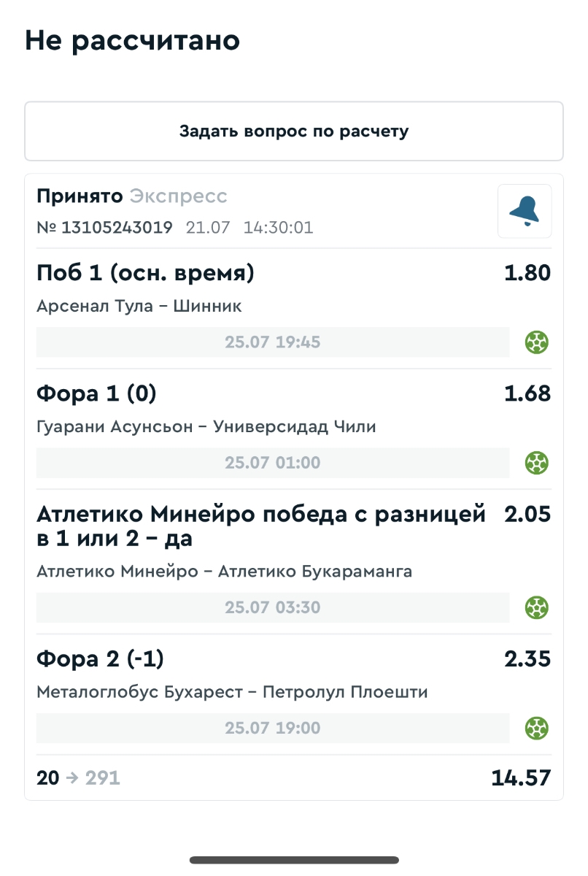
Task: Click the 25.07 01:00 time bar
Action: point(273,463)
